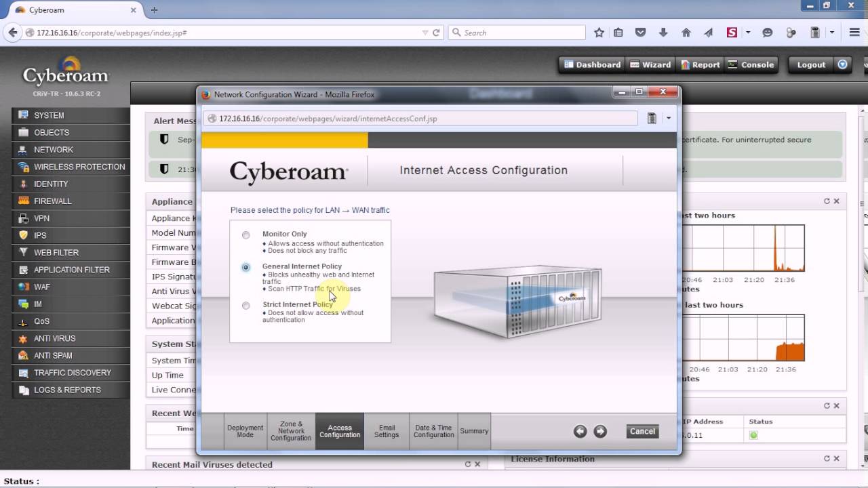The width and height of the screenshot is (868, 488).
Task: Open WIRELESS PROTECTION in the sidebar
Action: [71, 167]
